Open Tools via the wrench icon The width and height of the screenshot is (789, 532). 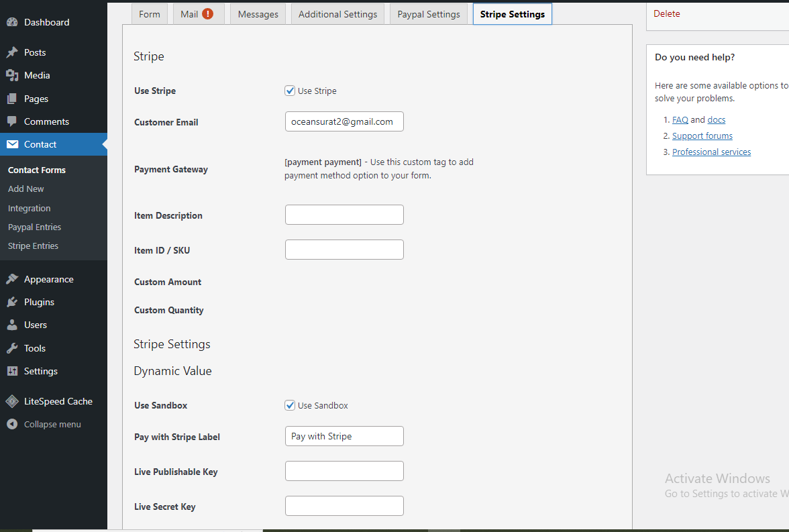pos(13,348)
